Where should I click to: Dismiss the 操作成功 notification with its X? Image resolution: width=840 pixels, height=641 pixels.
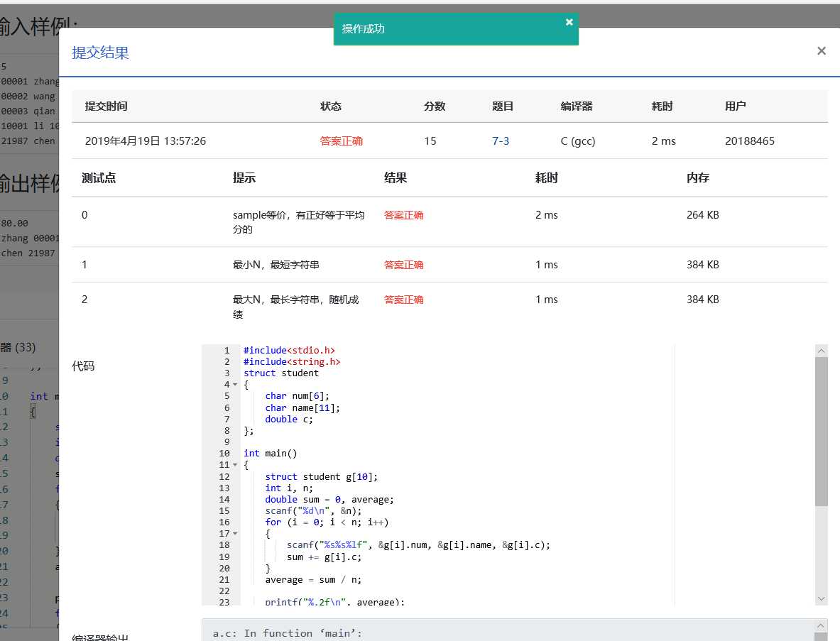(569, 22)
